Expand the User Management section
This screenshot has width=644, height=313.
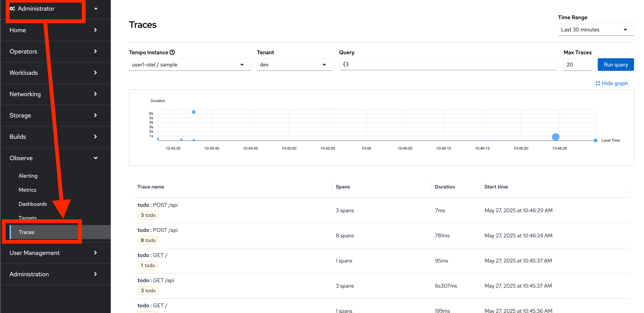pos(55,253)
